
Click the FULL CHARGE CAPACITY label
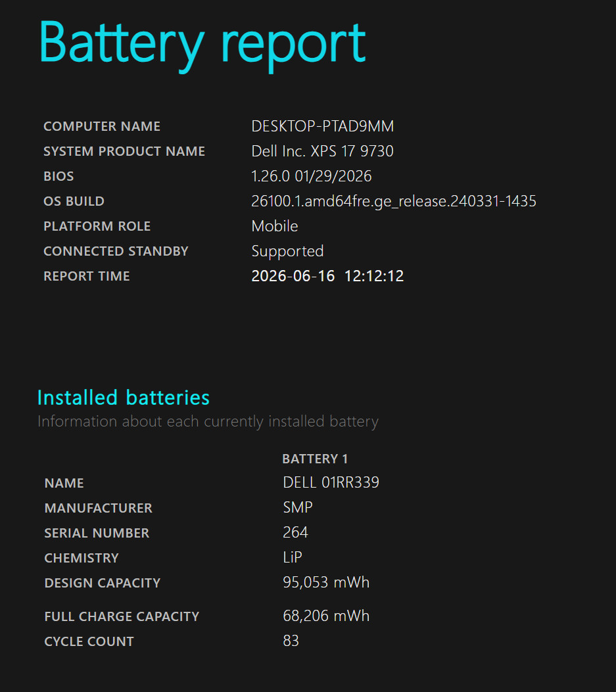pos(122,616)
